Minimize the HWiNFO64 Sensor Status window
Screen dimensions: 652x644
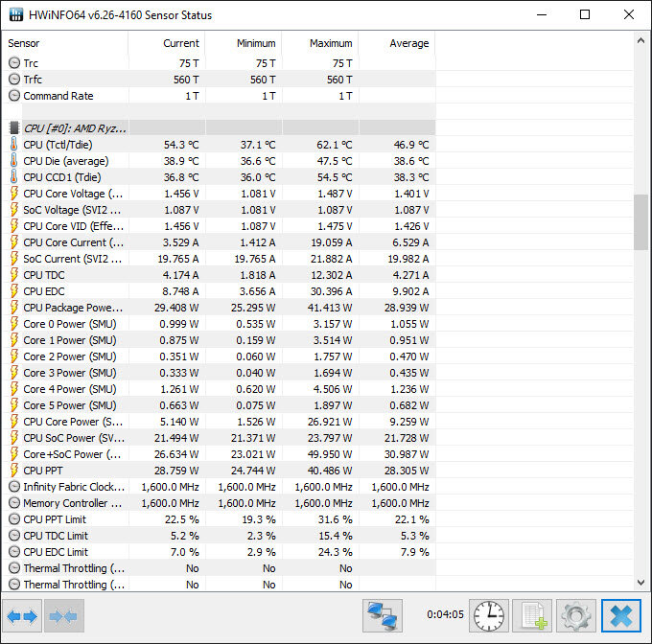point(542,14)
